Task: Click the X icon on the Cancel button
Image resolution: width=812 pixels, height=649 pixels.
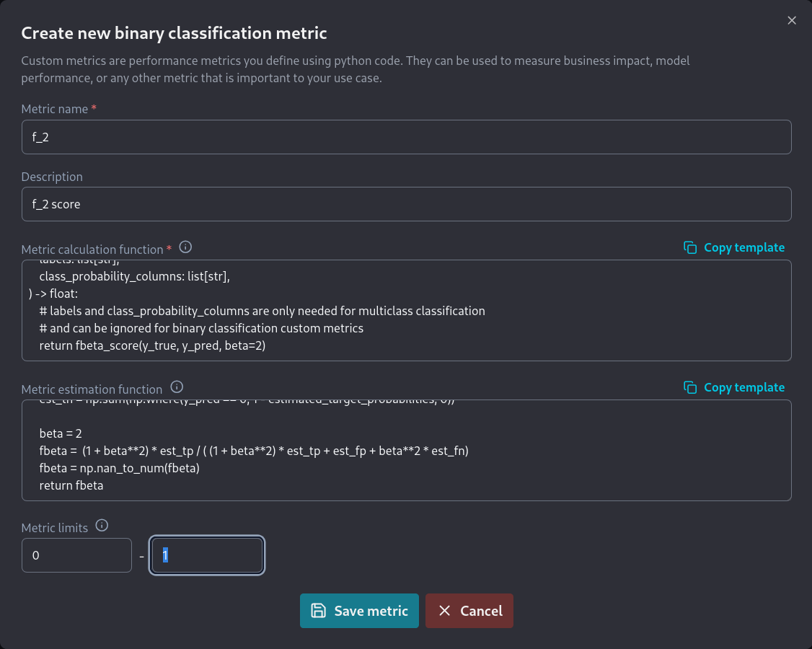Action: (x=445, y=611)
